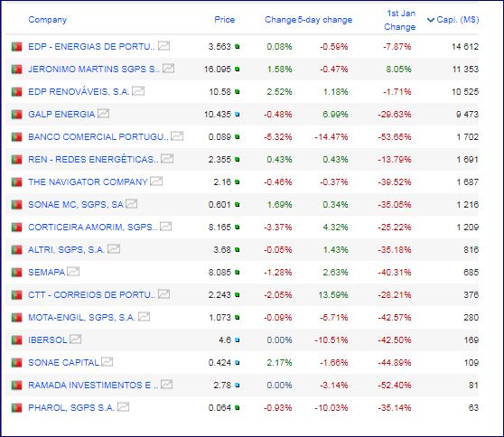
Task: Open chart icon next to Corticeira Amorim
Action: [x=165, y=227]
